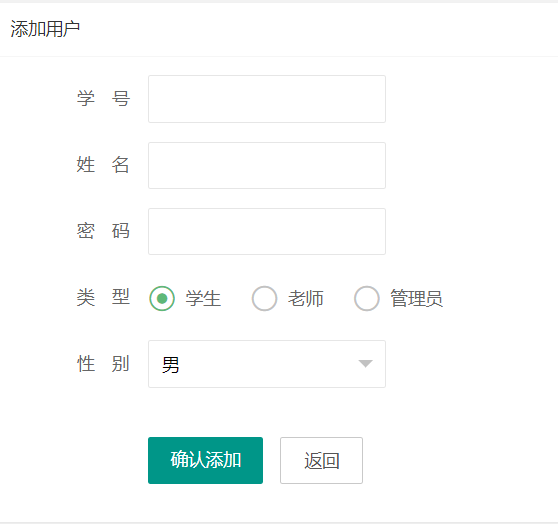
Task: Open the 性别 dropdown box
Action: click(x=267, y=364)
